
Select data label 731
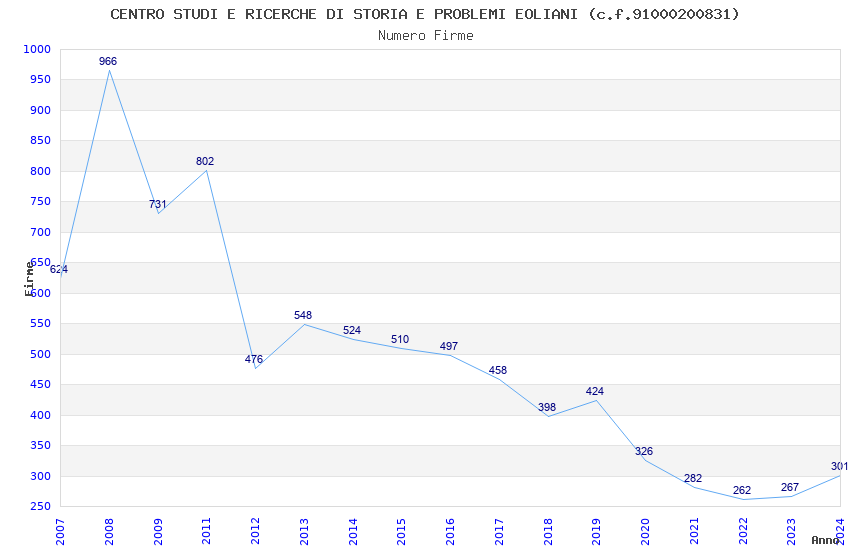158,204
